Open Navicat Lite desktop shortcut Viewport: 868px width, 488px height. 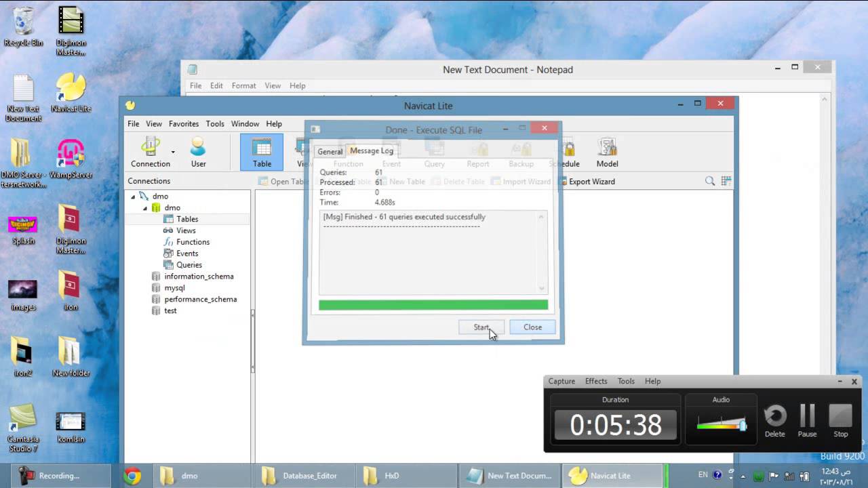click(71, 93)
